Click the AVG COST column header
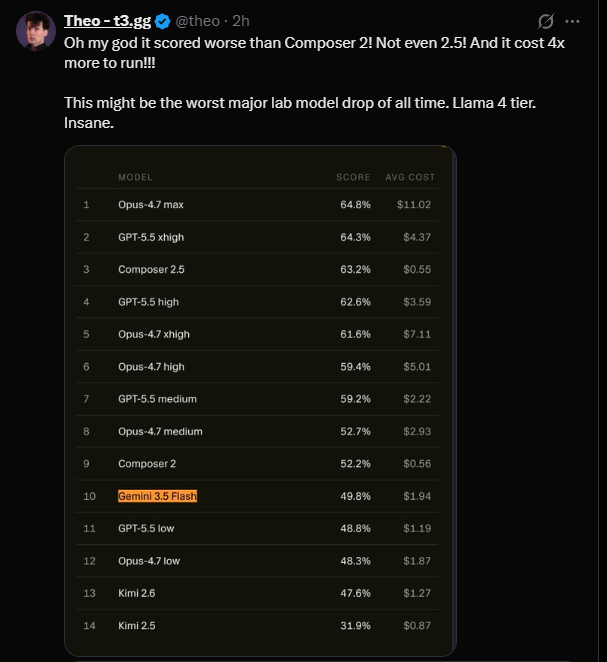This screenshot has height=662, width=607. pyautogui.click(x=410, y=177)
